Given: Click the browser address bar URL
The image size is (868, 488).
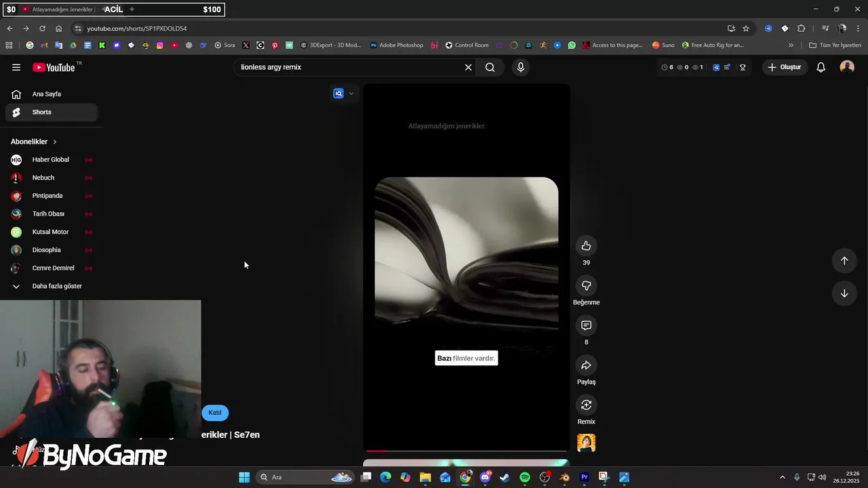Looking at the screenshot, I should coord(136,28).
